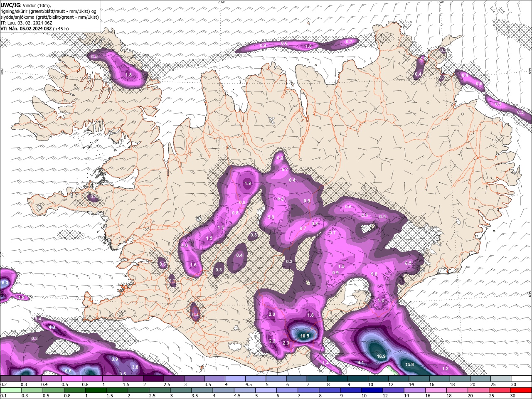Pick the grey-purple snow swatch labeled 0.2
The width and height of the screenshot is (532, 399).
click(10, 379)
